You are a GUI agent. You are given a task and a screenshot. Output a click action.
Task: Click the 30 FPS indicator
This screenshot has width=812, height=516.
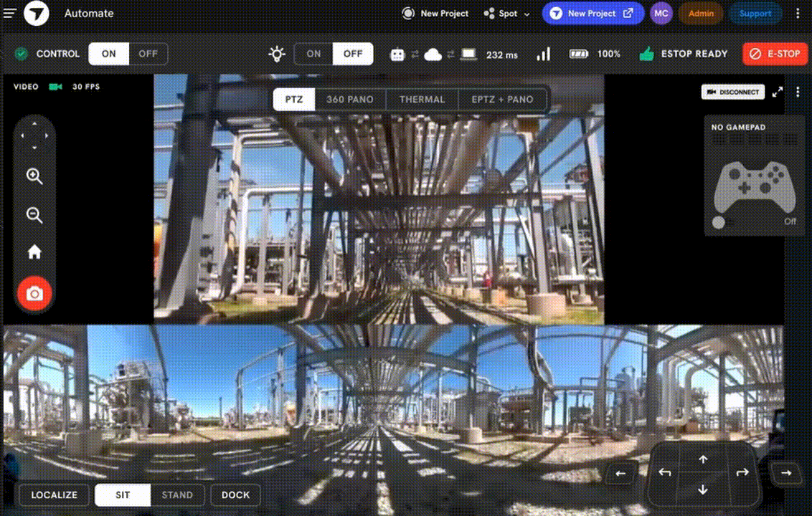click(86, 87)
